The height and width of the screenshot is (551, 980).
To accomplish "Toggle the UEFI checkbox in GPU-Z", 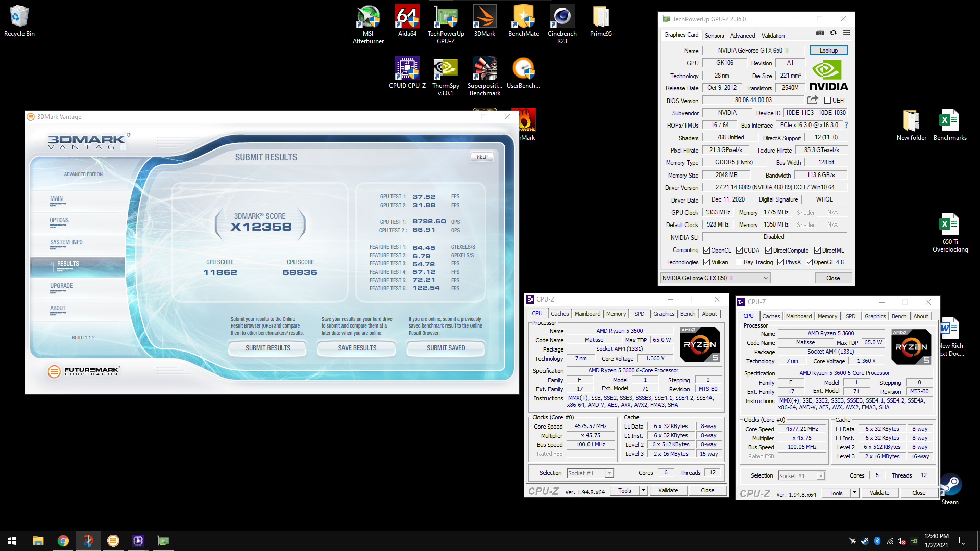I will click(x=827, y=101).
